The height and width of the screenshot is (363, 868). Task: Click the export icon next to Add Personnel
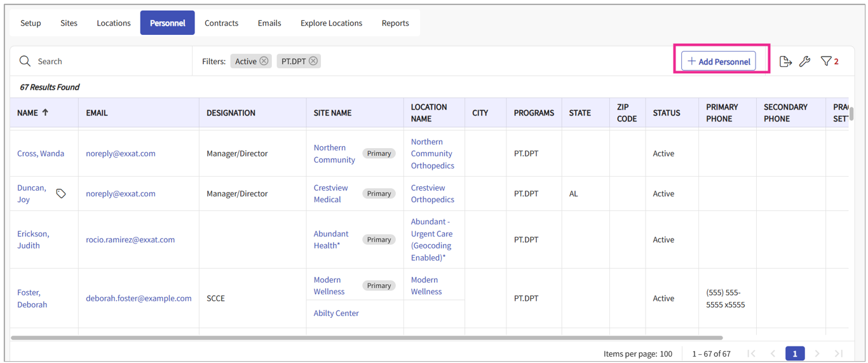point(785,62)
